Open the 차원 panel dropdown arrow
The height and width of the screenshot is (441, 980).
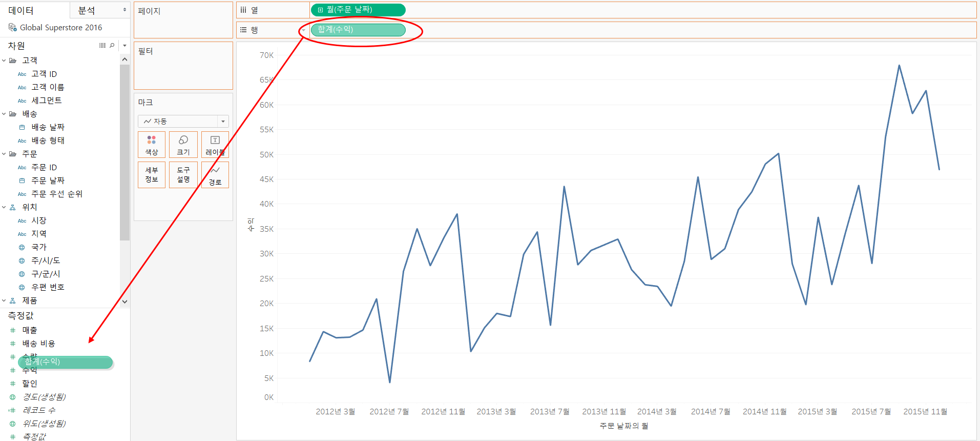(124, 46)
